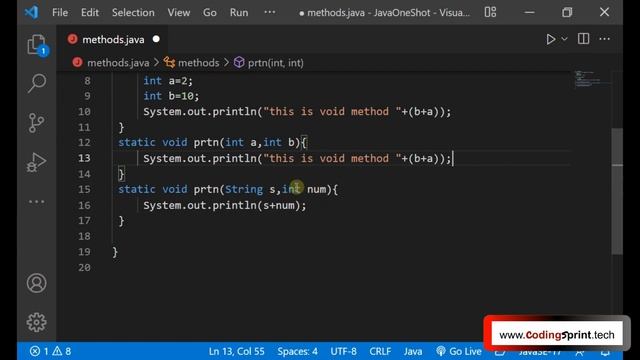
Task: Open the Selection menu
Action: pyautogui.click(x=133, y=13)
